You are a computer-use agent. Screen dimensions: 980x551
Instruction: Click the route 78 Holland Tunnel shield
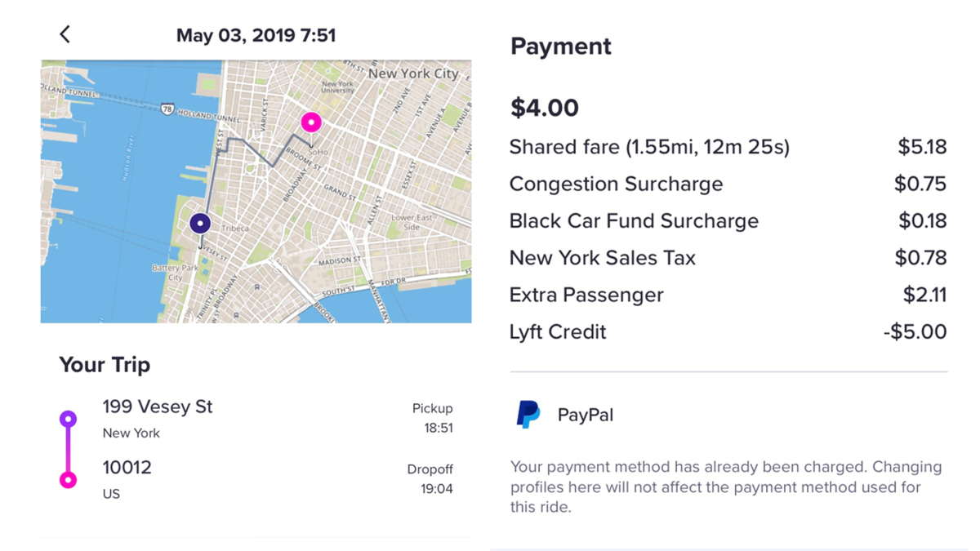click(167, 109)
